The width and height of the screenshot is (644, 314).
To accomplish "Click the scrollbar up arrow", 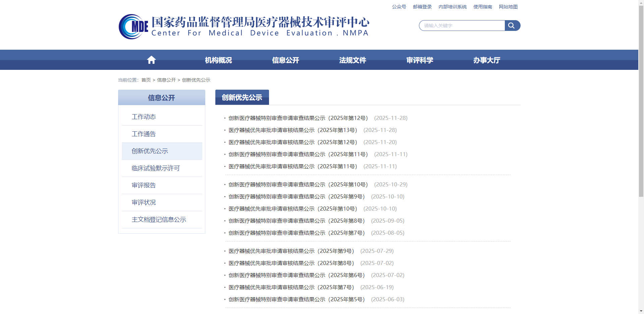I will pyautogui.click(x=641, y=2).
